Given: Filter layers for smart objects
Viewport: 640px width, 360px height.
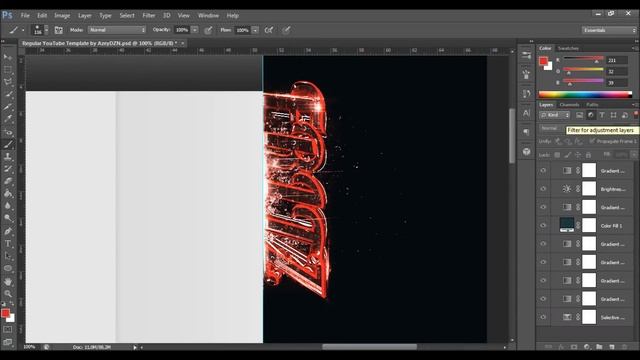Looking at the screenshot, I should (625, 116).
